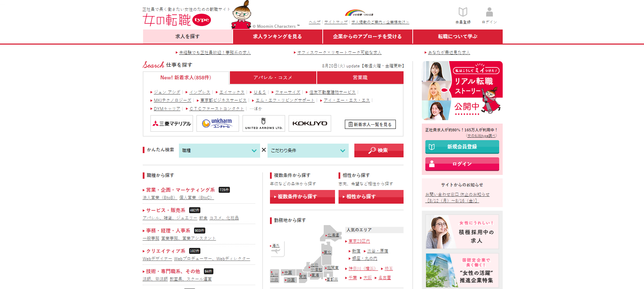Viewport: 644px width, 289px height.
Task: Click the teal 新規会員登録 button
Action: pos(462,147)
